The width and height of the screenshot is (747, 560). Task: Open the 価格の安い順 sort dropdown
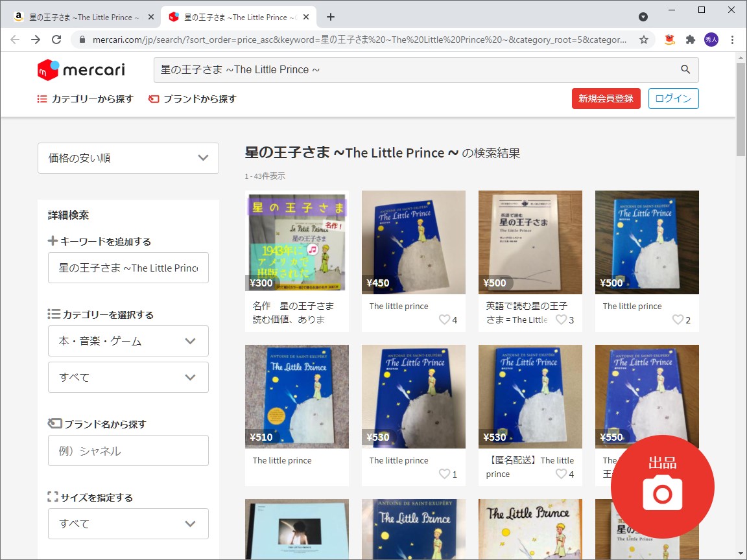point(128,158)
